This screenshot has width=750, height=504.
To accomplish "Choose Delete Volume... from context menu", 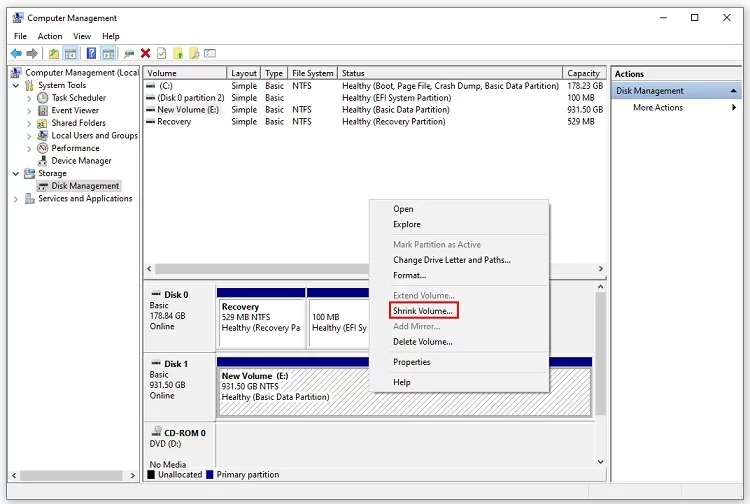I will [423, 341].
